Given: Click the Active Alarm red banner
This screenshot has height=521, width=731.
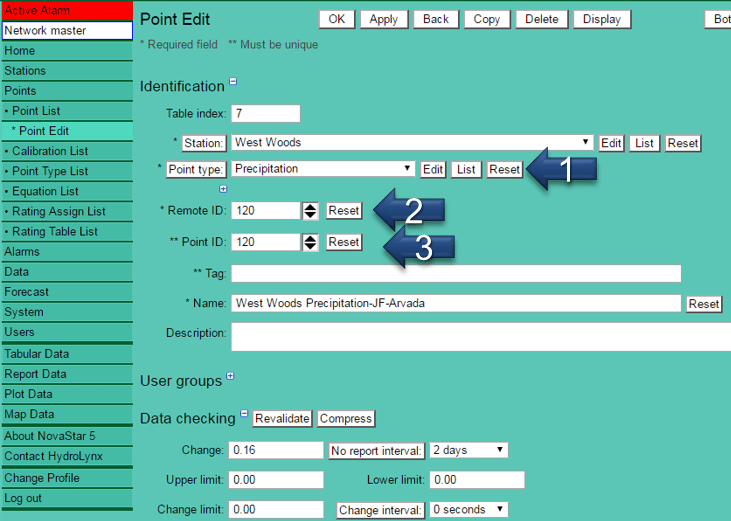Looking at the screenshot, I should (x=66, y=10).
